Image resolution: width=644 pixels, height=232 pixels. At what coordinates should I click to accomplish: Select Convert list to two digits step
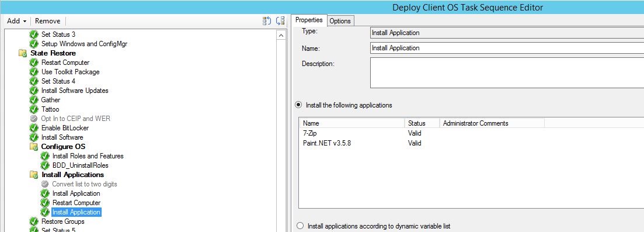(85, 184)
